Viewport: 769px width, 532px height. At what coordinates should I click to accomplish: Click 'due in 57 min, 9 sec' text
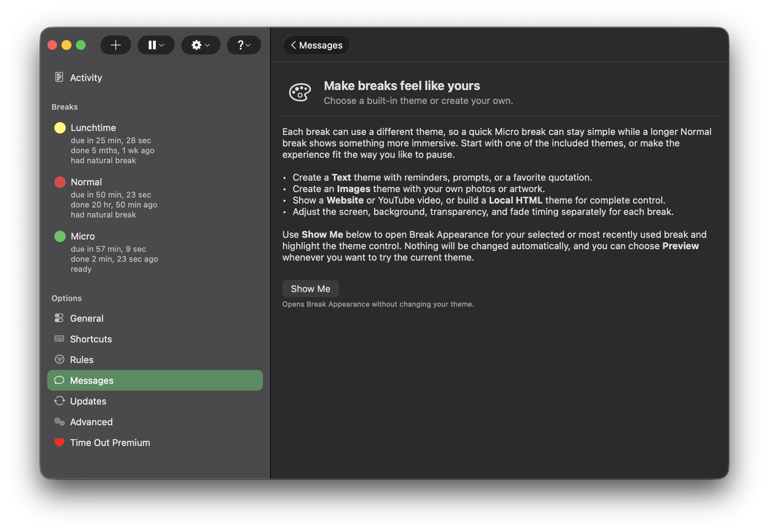108,249
